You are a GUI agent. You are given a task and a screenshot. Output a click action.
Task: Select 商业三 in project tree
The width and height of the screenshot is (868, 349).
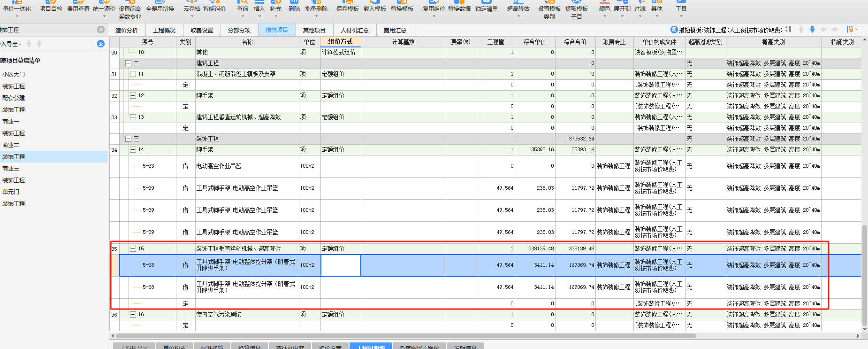coord(11,168)
